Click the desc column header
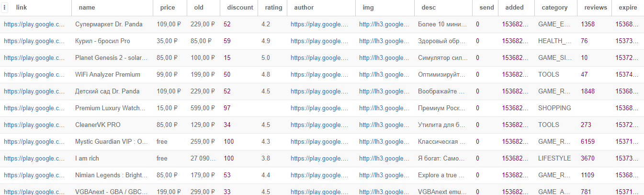Image resolution: width=644 pixels, height=195 pixels. click(429, 8)
